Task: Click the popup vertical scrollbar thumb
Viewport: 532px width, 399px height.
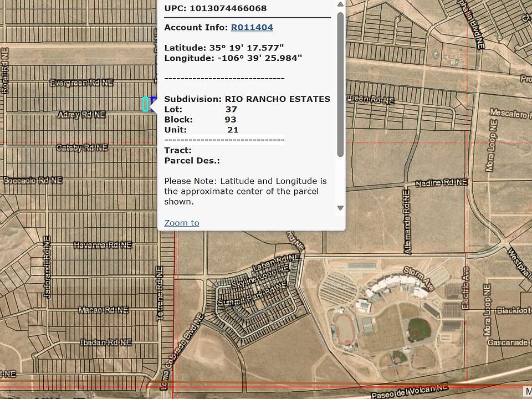Action: coord(340,83)
